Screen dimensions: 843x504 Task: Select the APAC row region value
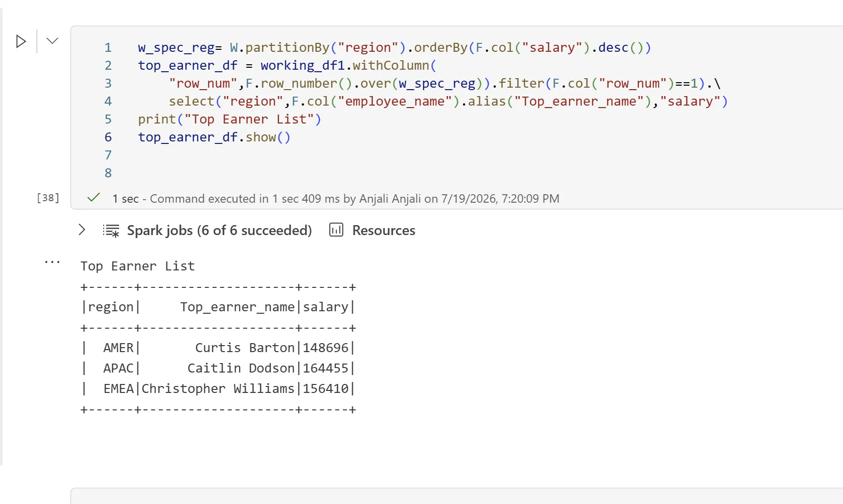(119, 368)
